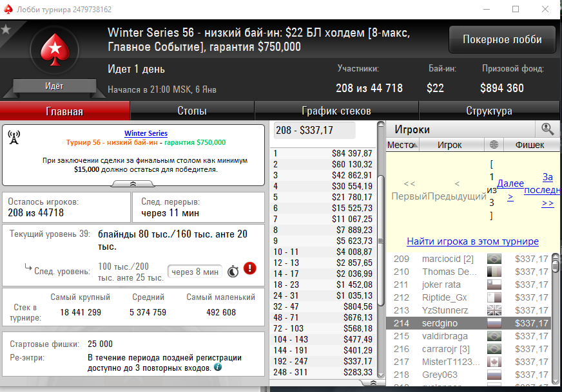Click valdirbraga's Brazil flag icon
The width and height of the screenshot is (562, 392).
point(494,336)
